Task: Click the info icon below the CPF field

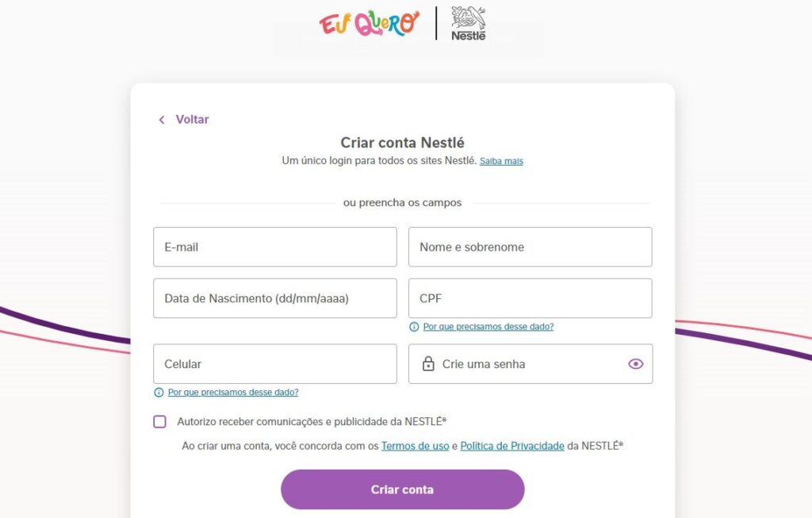Action: click(x=415, y=326)
